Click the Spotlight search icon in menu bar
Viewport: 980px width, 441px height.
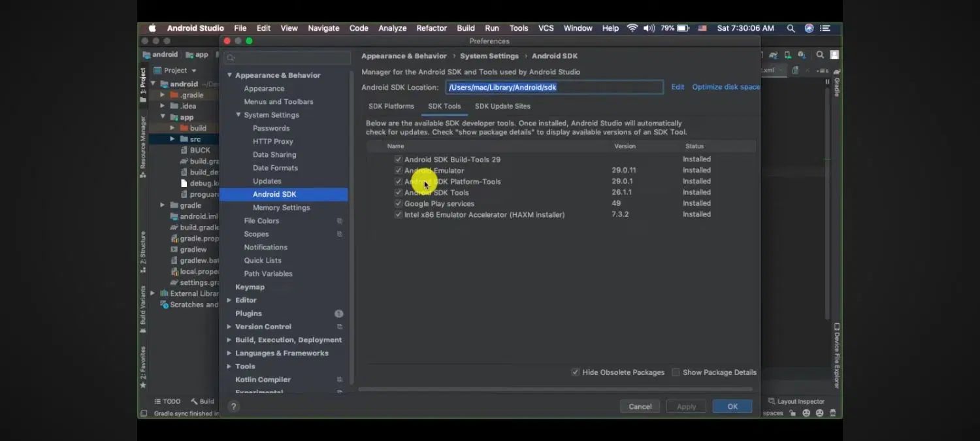coord(791,28)
